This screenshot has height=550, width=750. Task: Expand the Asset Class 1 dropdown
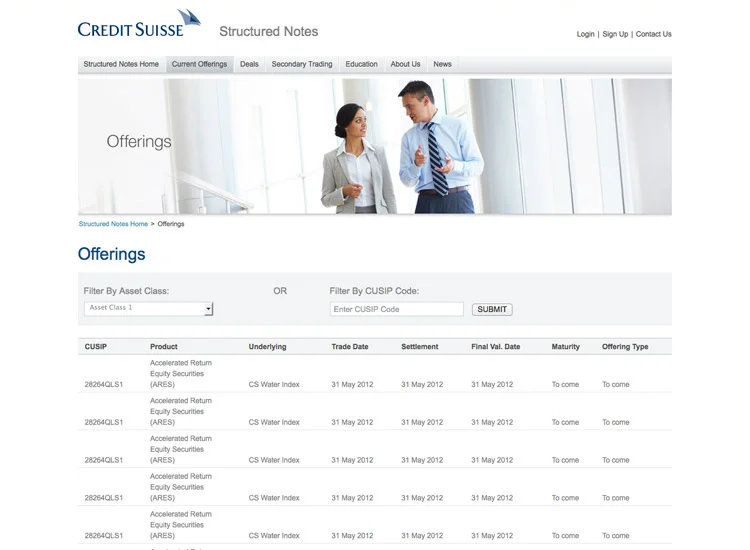tap(148, 308)
